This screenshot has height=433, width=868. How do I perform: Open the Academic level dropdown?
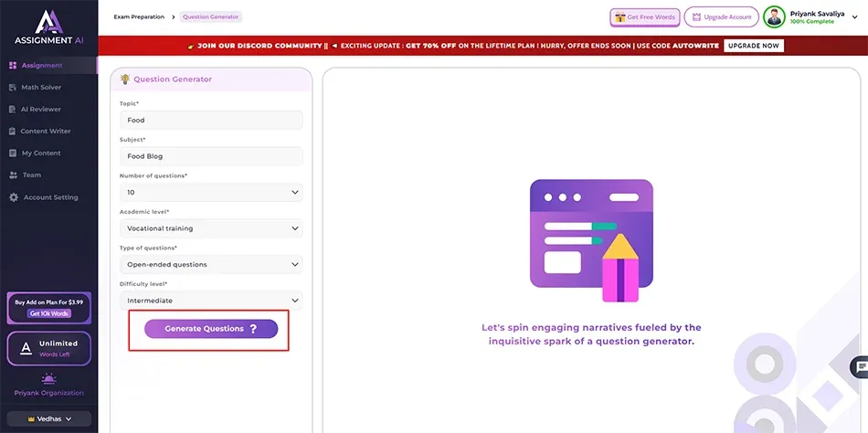click(211, 228)
